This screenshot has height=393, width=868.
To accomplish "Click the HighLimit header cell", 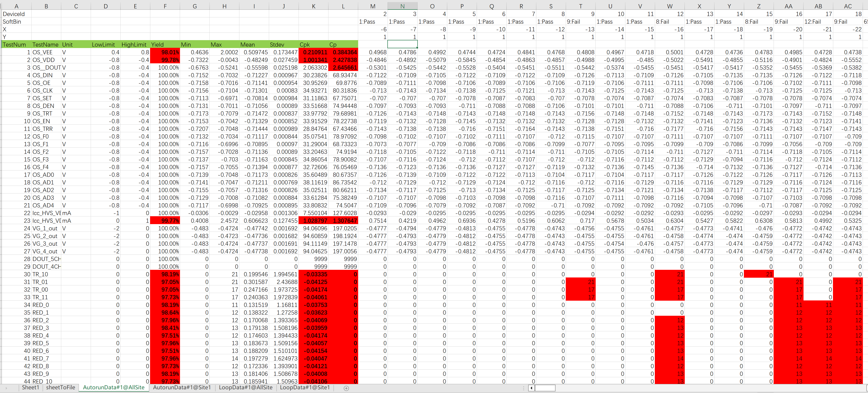I will (135, 45).
